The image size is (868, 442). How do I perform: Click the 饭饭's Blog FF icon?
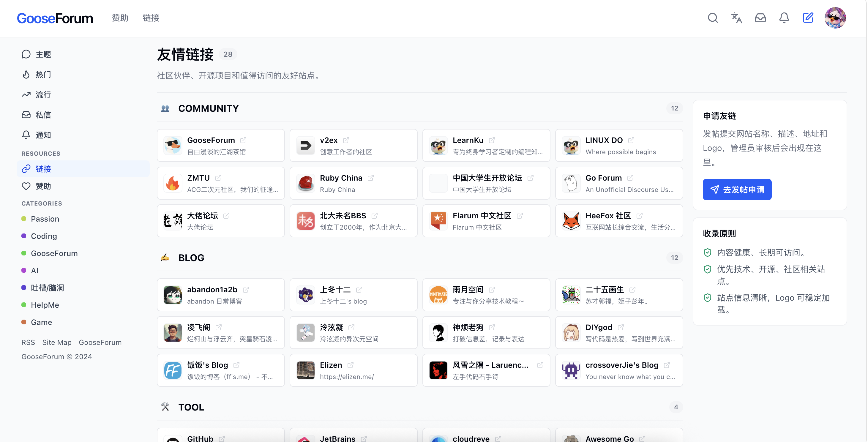[173, 370]
